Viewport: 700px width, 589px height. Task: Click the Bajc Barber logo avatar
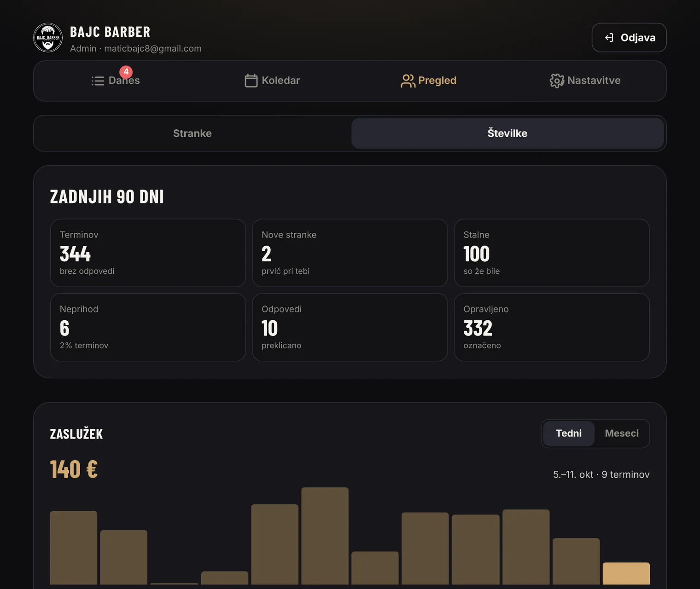click(x=48, y=37)
